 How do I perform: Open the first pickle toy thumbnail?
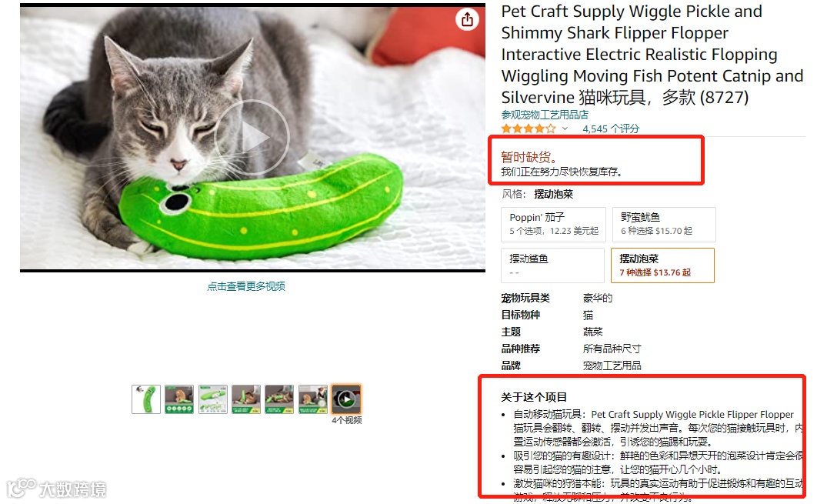146,399
